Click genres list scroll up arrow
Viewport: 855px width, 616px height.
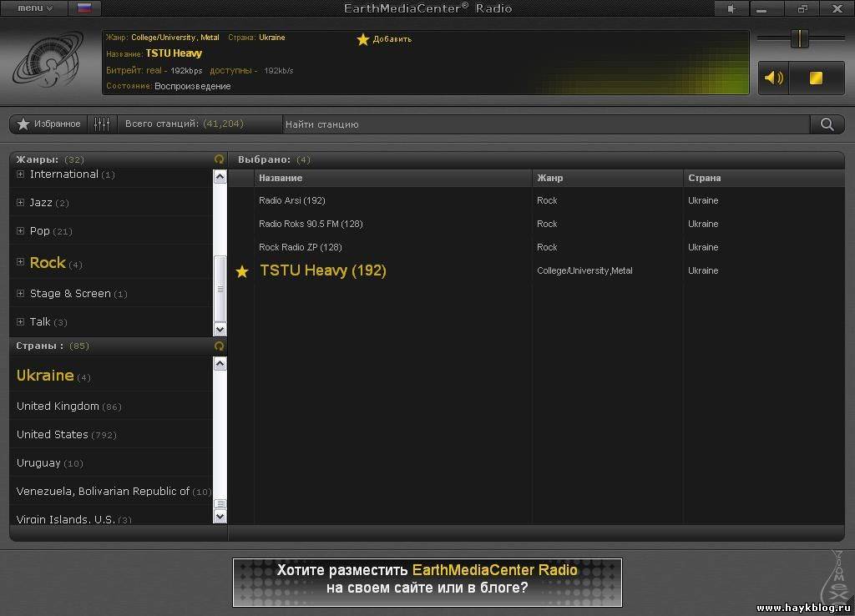pyautogui.click(x=220, y=177)
